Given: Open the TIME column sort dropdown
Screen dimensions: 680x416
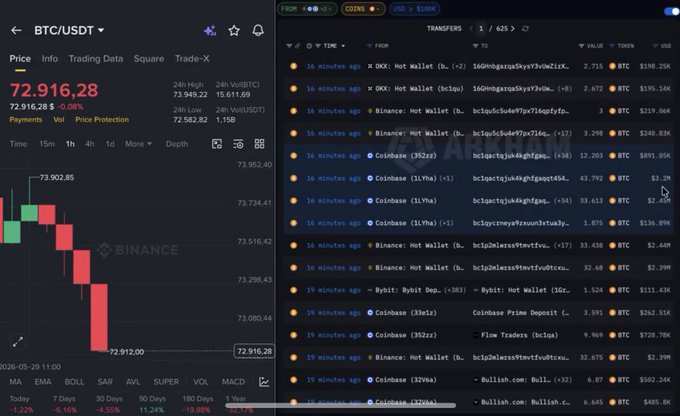Looking at the screenshot, I should coord(343,46).
